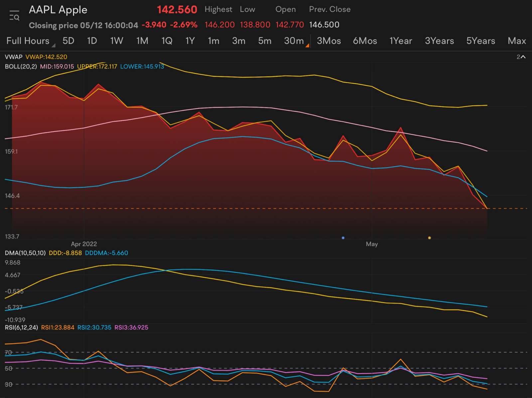This screenshot has width=532, height=398.
Task: Click the BOLL UPPER:172.117 value
Action: pyautogui.click(x=97, y=66)
